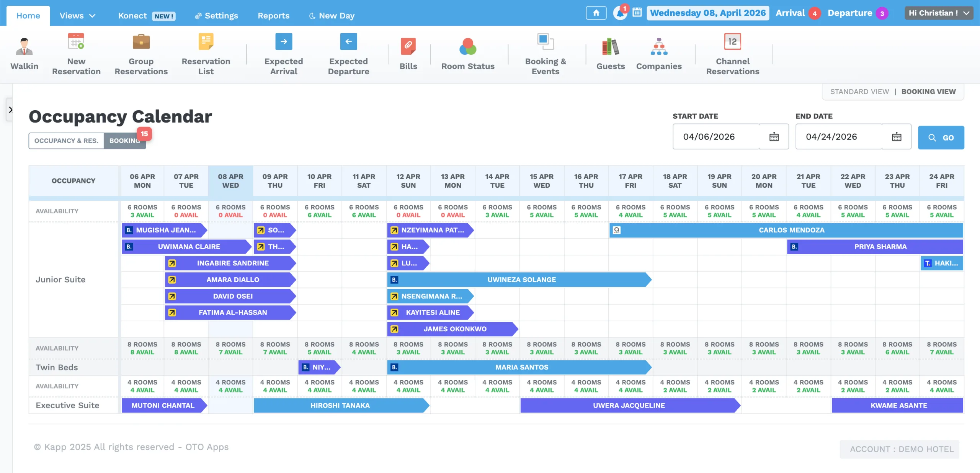Expand the collapsed left sidebar arrow
Image resolution: width=980 pixels, height=473 pixels.
coord(10,110)
